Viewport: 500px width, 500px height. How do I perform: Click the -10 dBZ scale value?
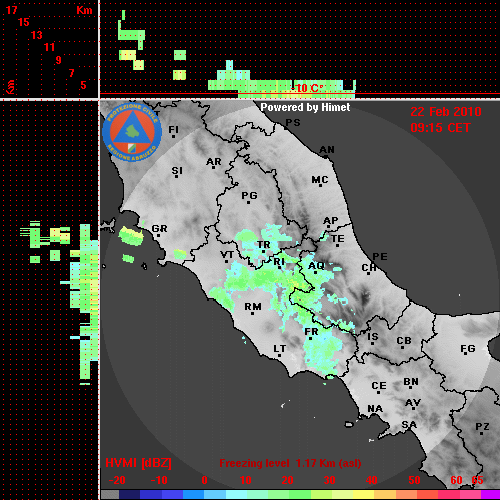pos(159,480)
